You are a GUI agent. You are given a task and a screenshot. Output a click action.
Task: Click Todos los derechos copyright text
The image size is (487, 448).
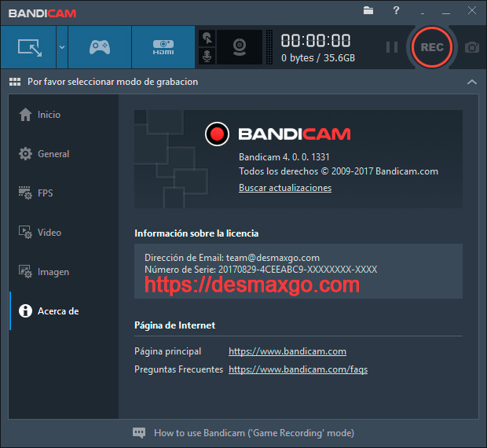pos(339,171)
